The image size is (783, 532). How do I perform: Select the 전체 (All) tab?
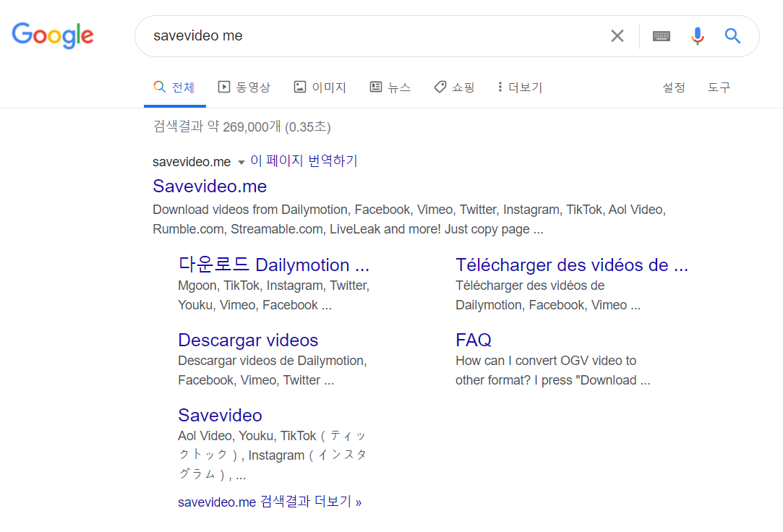pyautogui.click(x=174, y=87)
